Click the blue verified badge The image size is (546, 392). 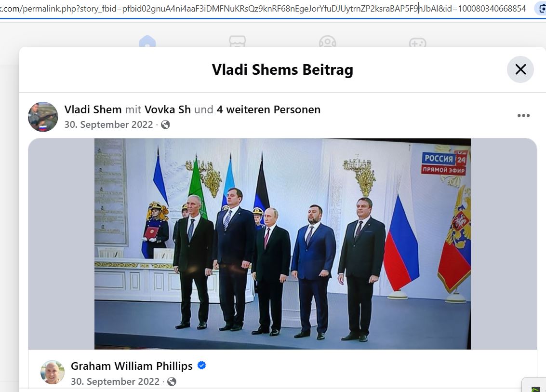[201, 365]
